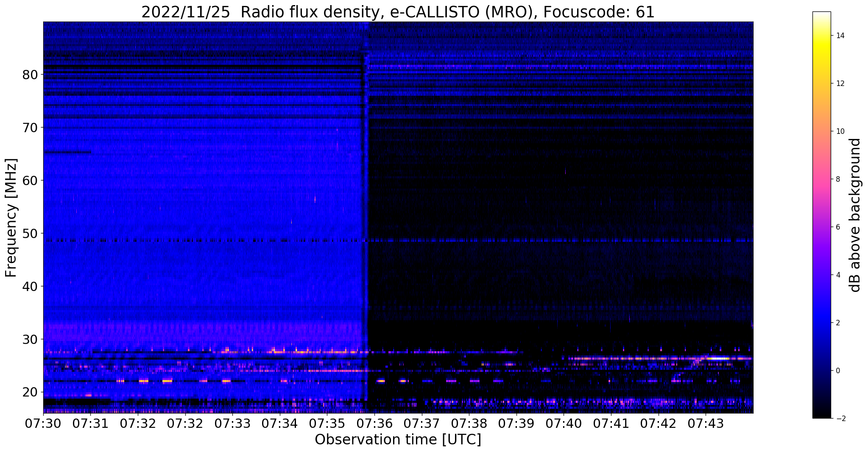Click the 07:39 time tick label

[x=516, y=423]
